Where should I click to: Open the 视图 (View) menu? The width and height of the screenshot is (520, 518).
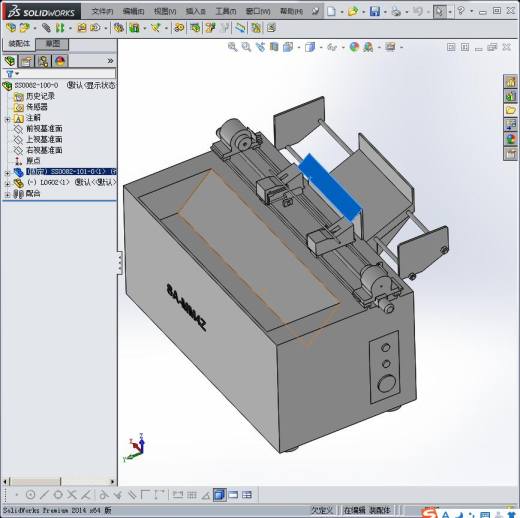point(165,12)
